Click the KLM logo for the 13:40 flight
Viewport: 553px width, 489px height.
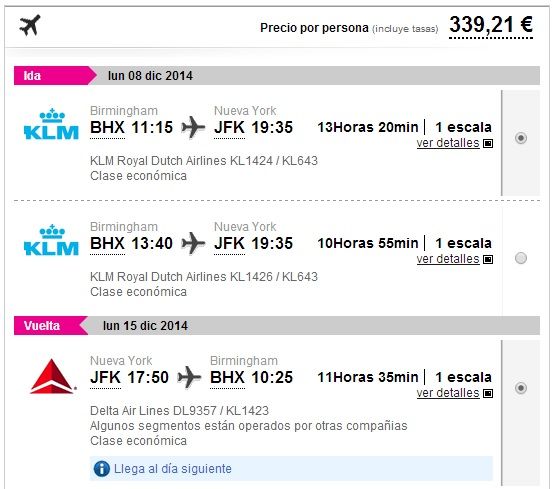point(51,240)
